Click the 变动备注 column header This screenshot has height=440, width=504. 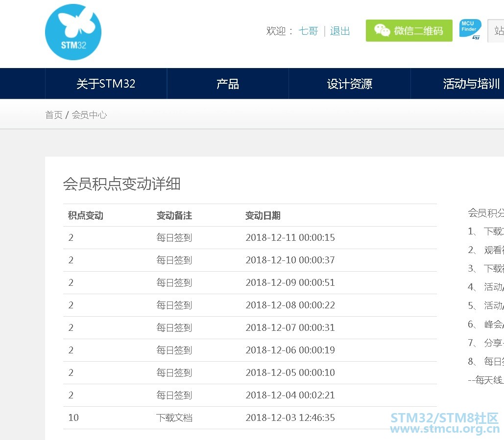[x=174, y=215]
